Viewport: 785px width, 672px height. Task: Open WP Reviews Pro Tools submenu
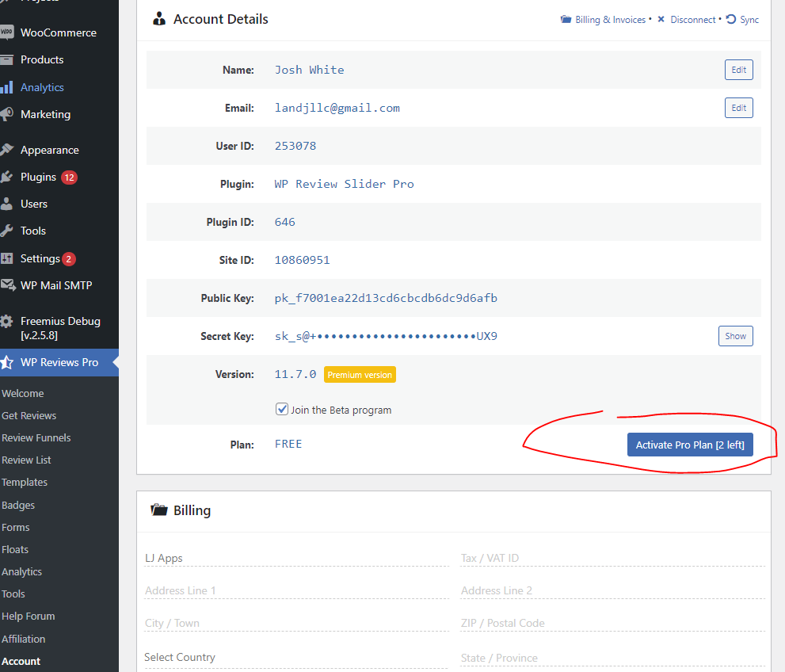pyautogui.click(x=13, y=594)
